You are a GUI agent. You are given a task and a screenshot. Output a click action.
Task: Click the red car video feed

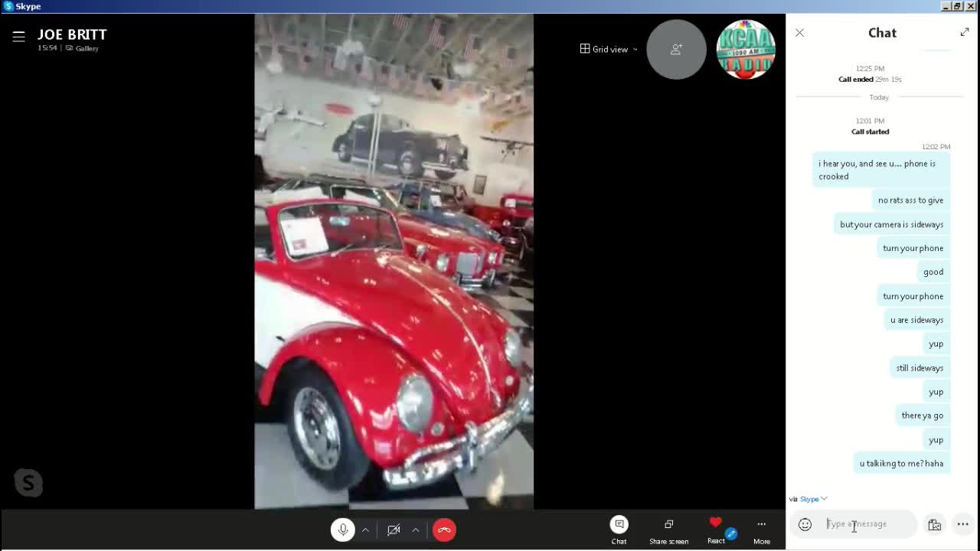(394, 261)
